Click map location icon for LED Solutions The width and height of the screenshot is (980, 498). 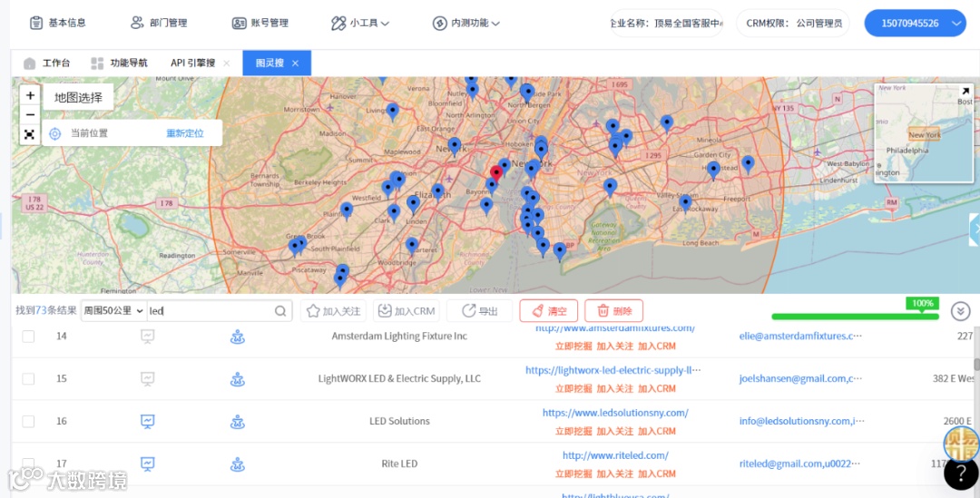[238, 422]
